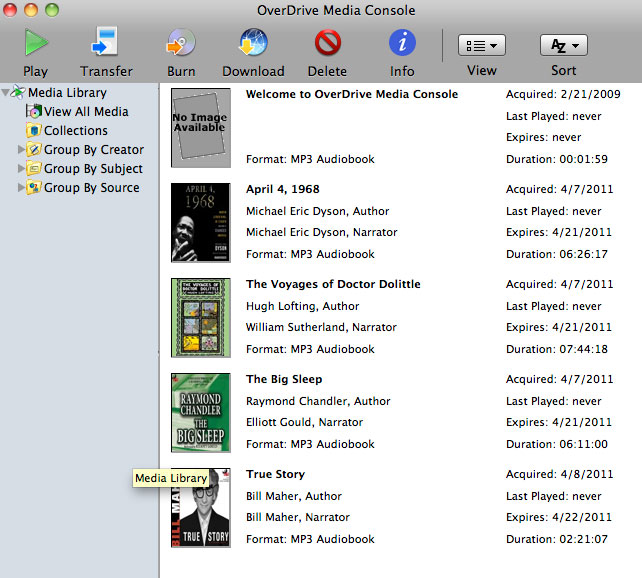The height and width of the screenshot is (578, 642).
Task: Select the True Story title
Action: point(275,474)
